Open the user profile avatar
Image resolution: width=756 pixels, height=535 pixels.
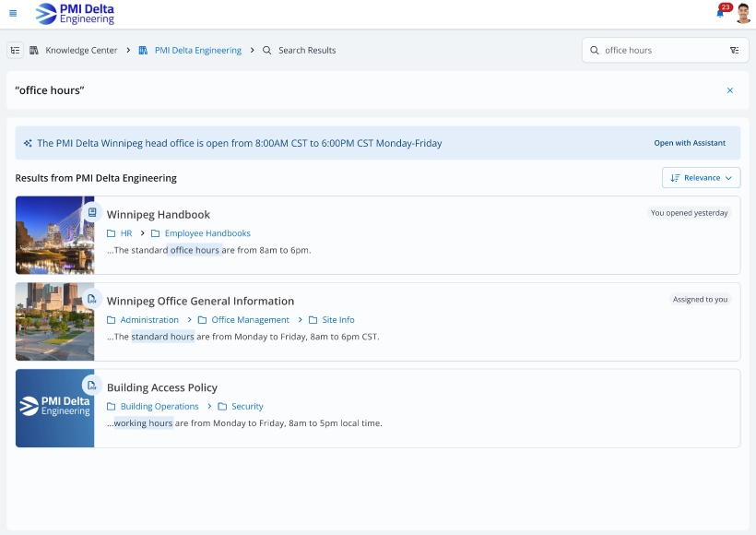click(744, 13)
